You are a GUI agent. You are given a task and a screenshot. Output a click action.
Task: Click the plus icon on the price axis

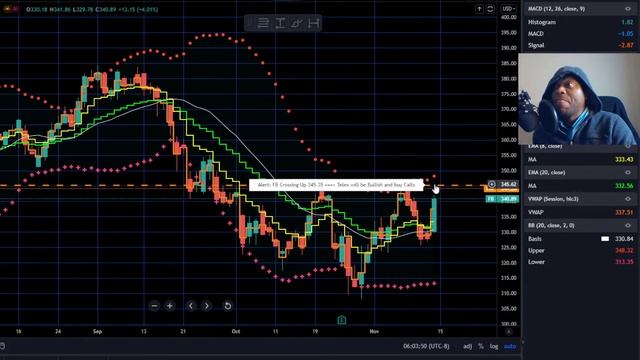[x=492, y=184]
